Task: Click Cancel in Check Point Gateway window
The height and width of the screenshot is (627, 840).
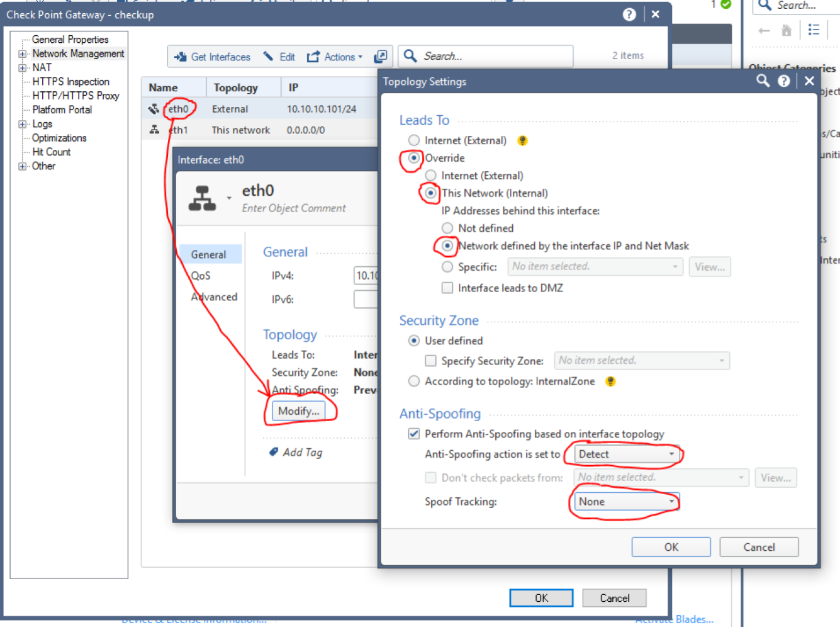Action: click(615, 598)
